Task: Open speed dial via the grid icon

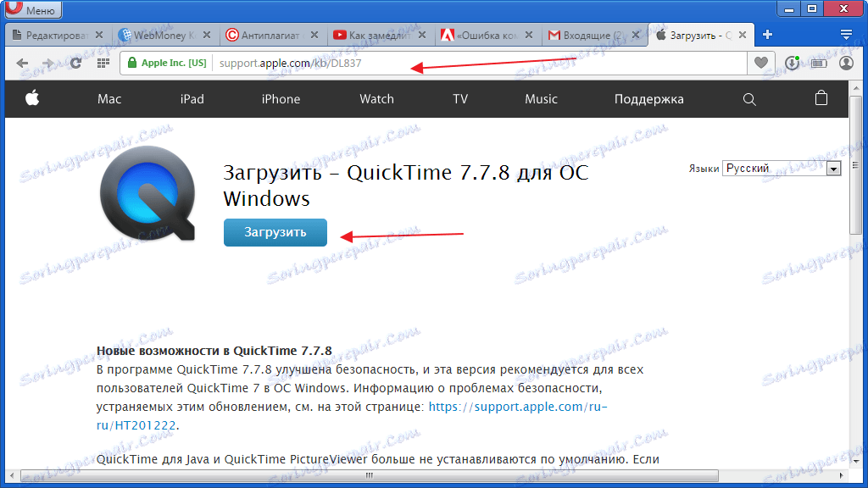Action: tap(103, 63)
